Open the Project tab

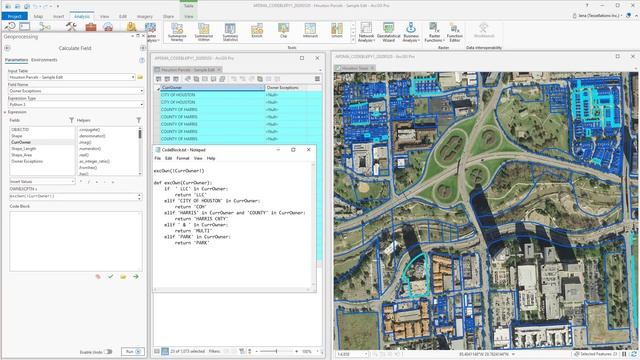coord(15,16)
